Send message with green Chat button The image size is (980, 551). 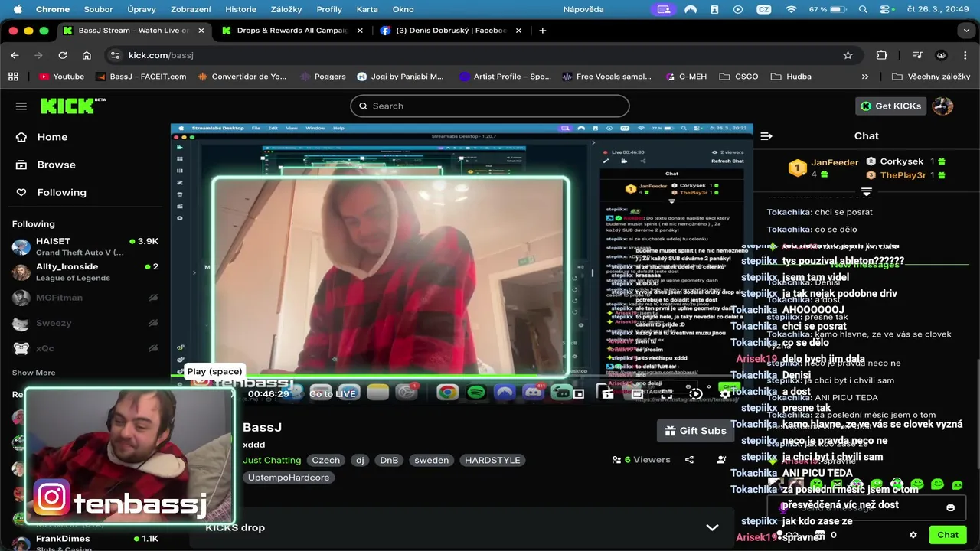pyautogui.click(x=948, y=535)
